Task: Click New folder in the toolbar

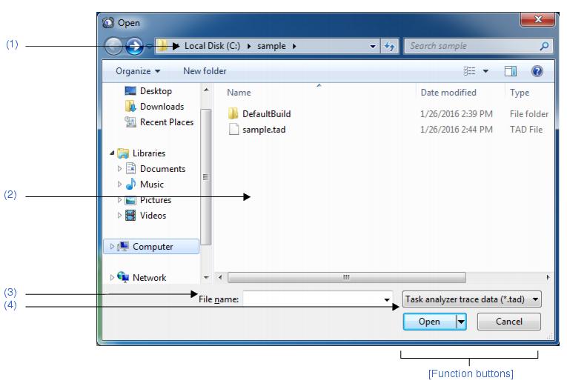Action: coord(205,72)
